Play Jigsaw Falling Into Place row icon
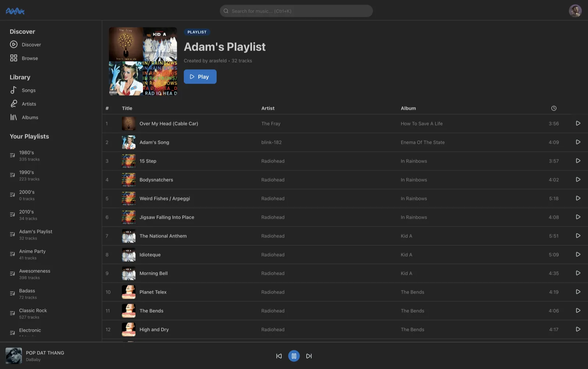Image resolution: width=588 pixels, height=369 pixels. [x=578, y=217]
